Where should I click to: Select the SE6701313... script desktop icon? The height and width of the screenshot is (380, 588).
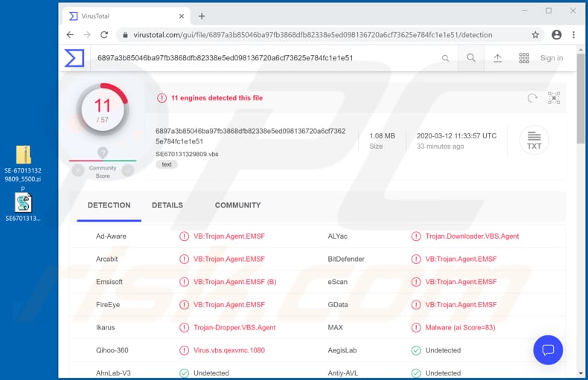point(23,207)
